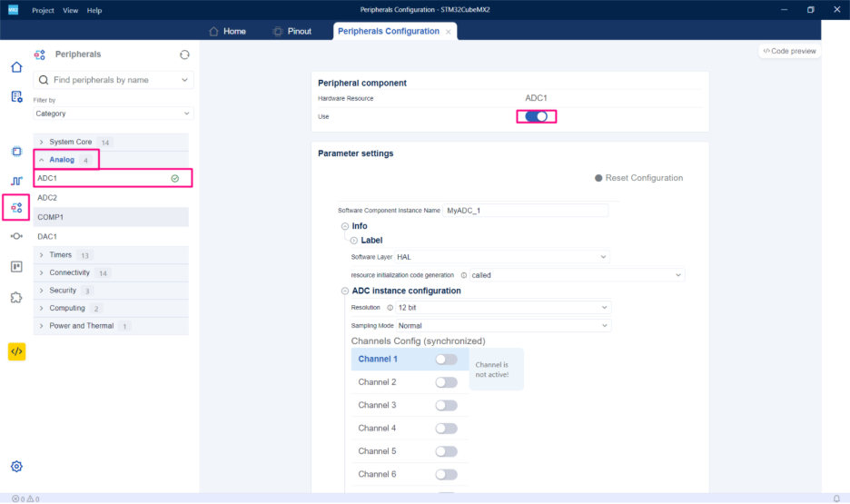Select the Channel 1 row label
The height and width of the screenshot is (504, 850).
[378, 360]
